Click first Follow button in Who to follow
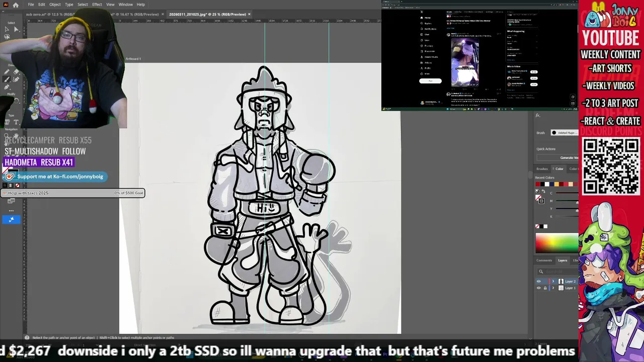The height and width of the screenshot is (362, 644). click(x=534, y=71)
